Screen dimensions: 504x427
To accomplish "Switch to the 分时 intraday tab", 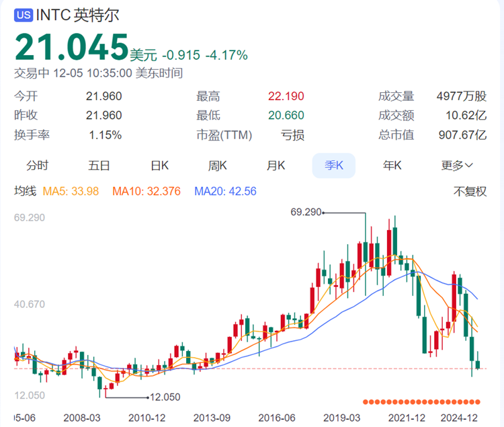I will pos(37,165).
